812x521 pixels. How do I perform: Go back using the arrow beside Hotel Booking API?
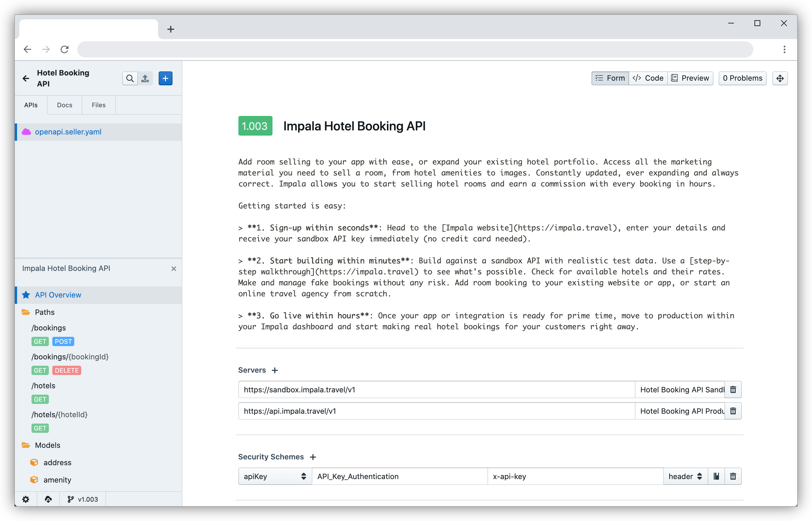click(26, 78)
